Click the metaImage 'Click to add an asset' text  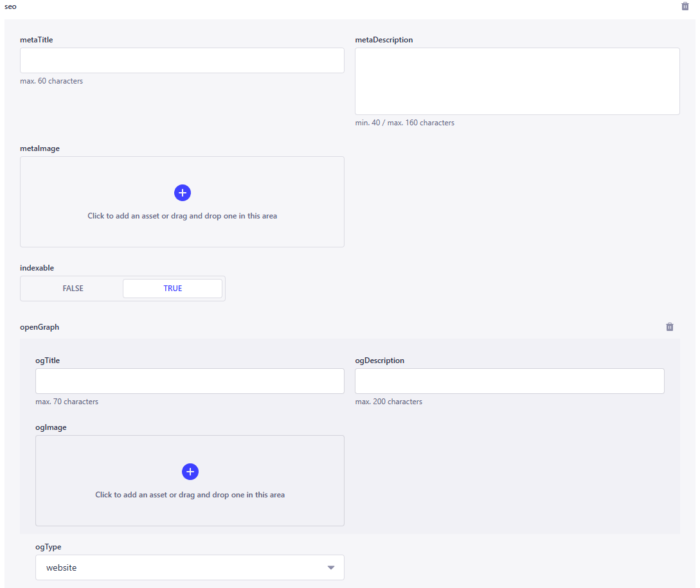click(x=183, y=216)
